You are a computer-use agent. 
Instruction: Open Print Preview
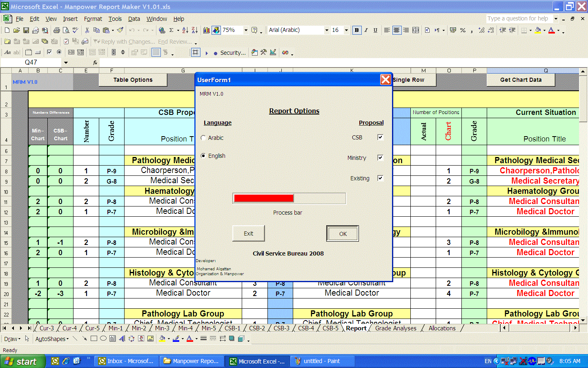click(66, 30)
